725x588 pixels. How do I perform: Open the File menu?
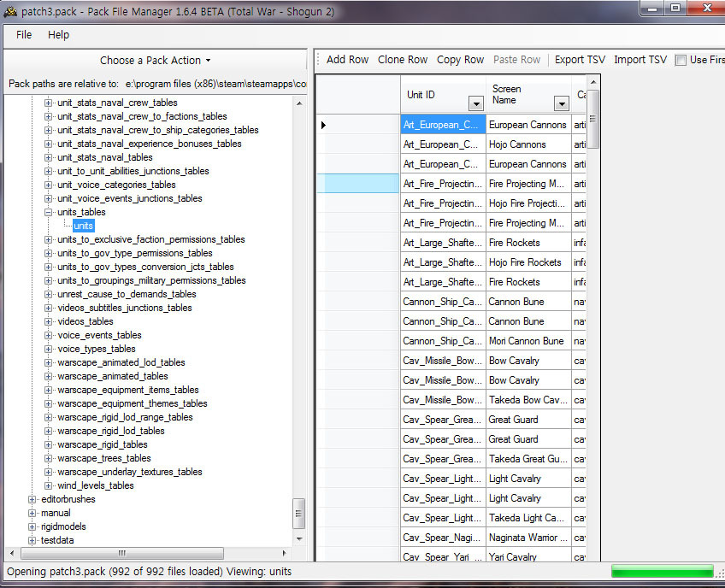[24, 35]
